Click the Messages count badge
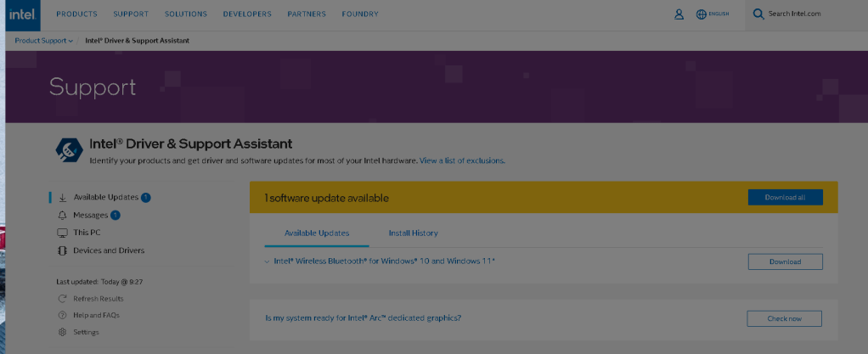868x354 pixels. click(116, 215)
